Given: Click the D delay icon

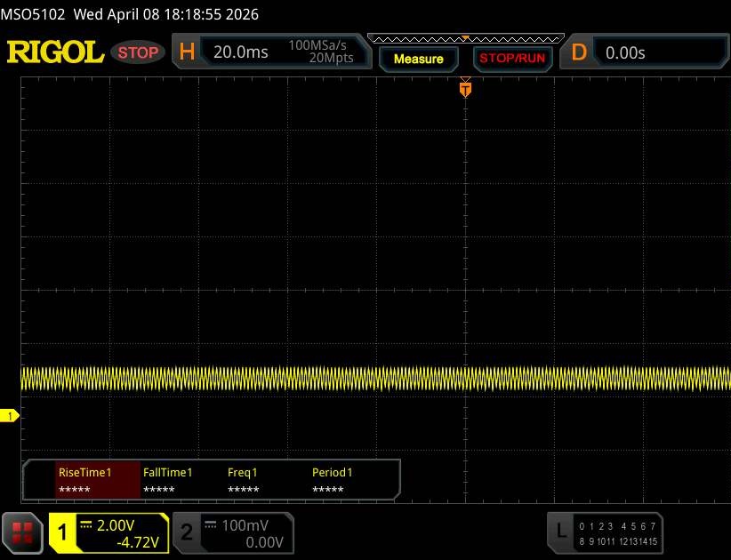Looking at the screenshot, I should (579, 52).
